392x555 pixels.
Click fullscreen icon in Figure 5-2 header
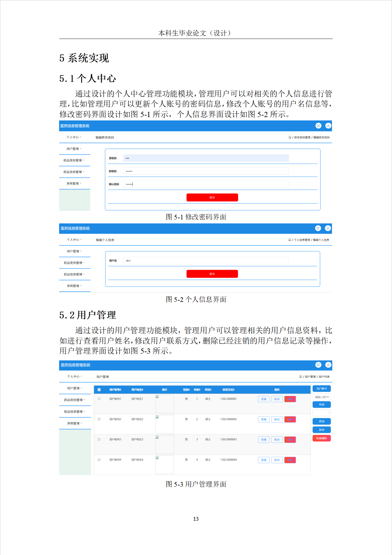tap(318, 228)
